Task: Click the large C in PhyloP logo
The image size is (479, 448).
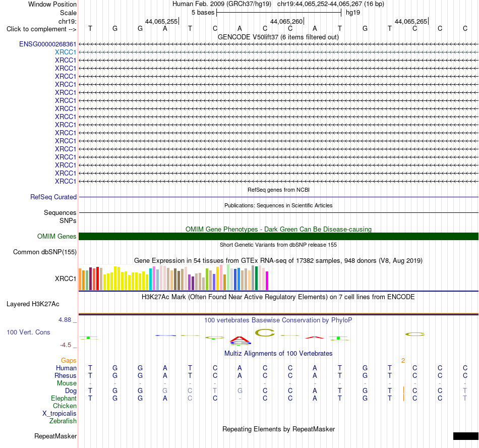Action: pos(265,332)
